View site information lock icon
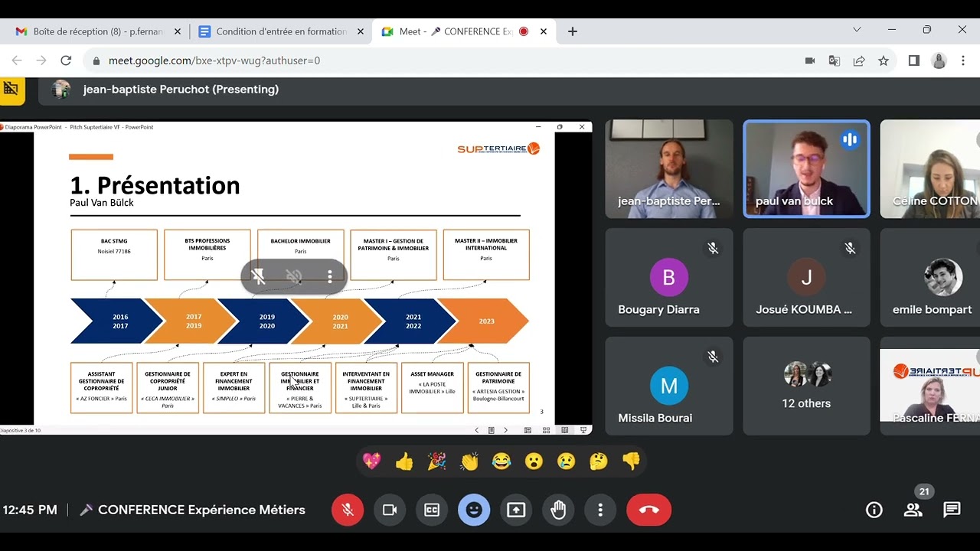 [x=96, y=60]
